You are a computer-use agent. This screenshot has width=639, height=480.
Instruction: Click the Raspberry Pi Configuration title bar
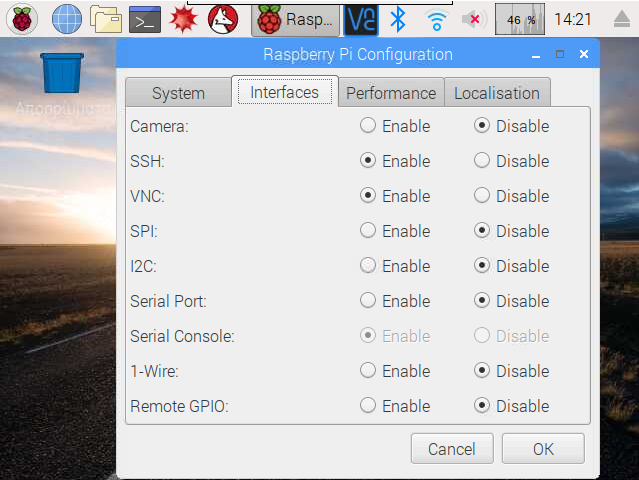[x=358, y=54]
